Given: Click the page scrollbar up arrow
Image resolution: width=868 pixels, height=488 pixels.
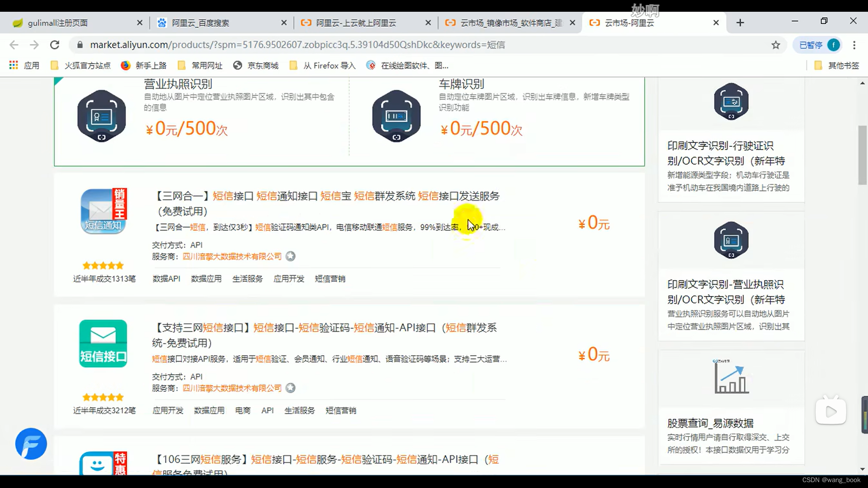Looking at the screenshot, I should click(x=863, y=83).
